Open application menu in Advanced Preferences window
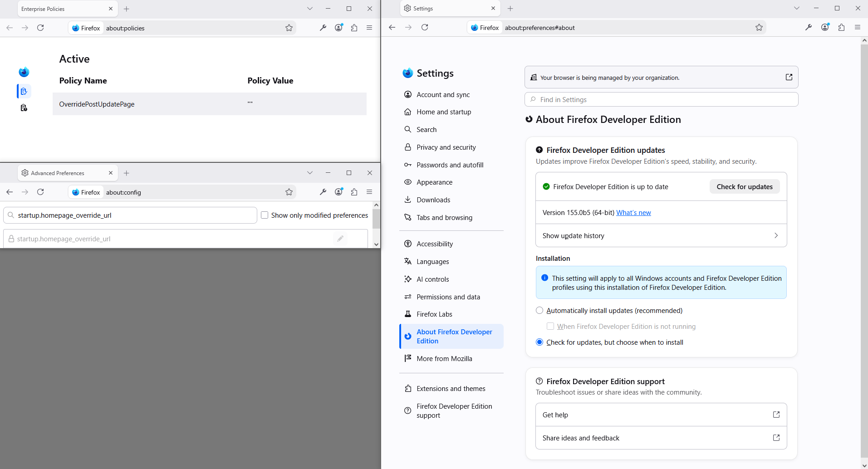Viewport: 868px width, 469px height. click(x=369, y=192)
